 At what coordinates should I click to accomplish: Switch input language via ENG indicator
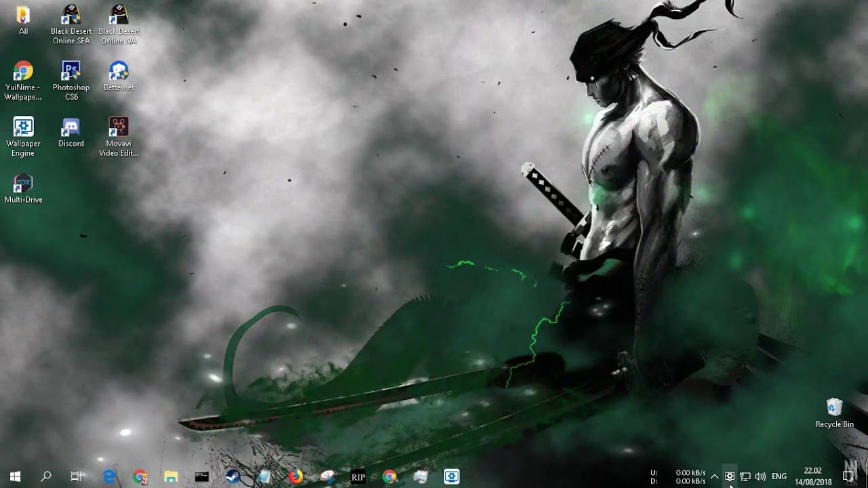(779, 476)
